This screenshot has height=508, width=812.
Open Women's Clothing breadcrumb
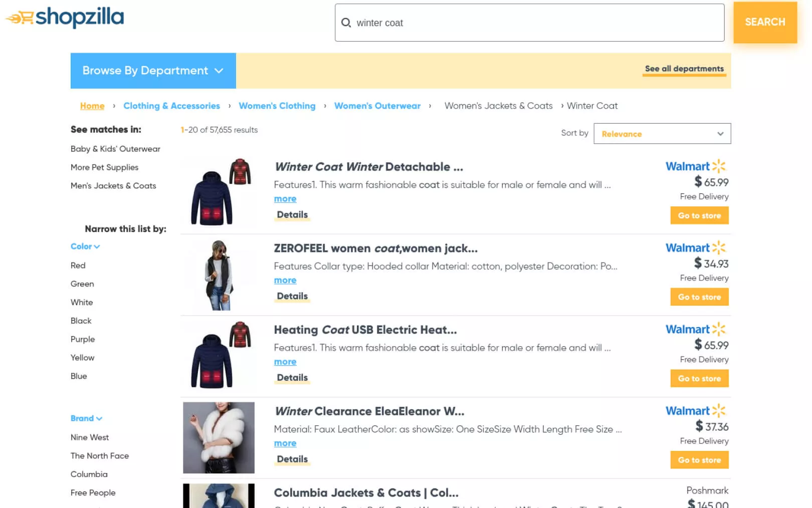[277, 106]
